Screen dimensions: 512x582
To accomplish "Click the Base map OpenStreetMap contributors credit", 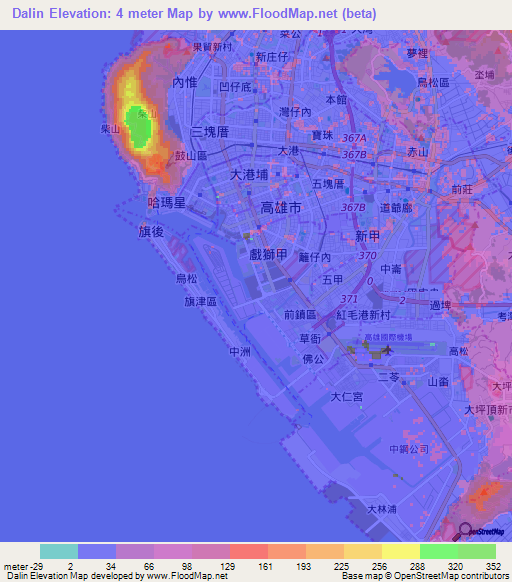I will click(426, 576).
